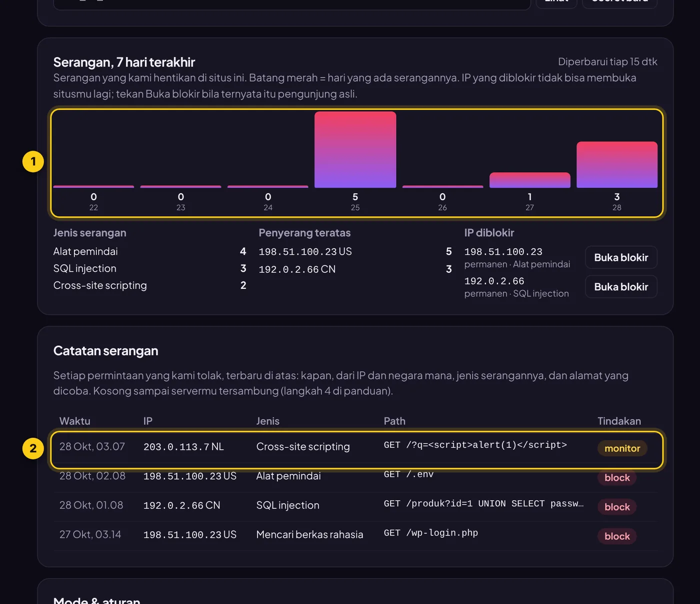This screenshot has height=604, width=700.
Task: Select 'Alat pemindai' under Jenis serangan
Action: [85, 252]
